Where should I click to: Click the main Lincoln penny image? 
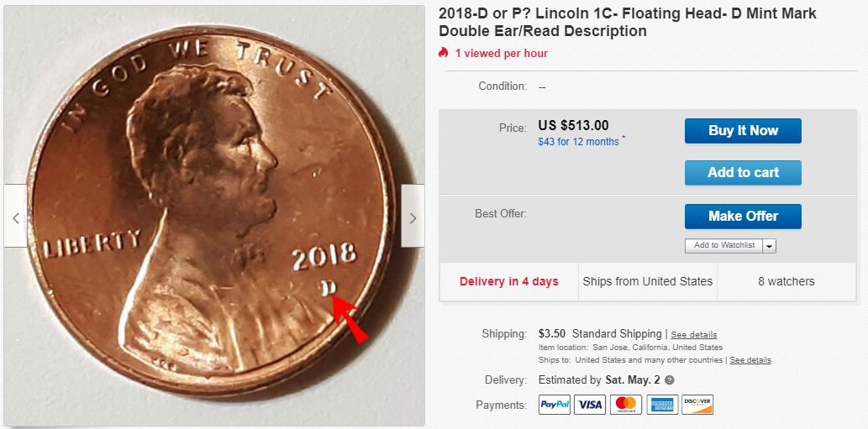pyautogui.click(x=214, y=216)
